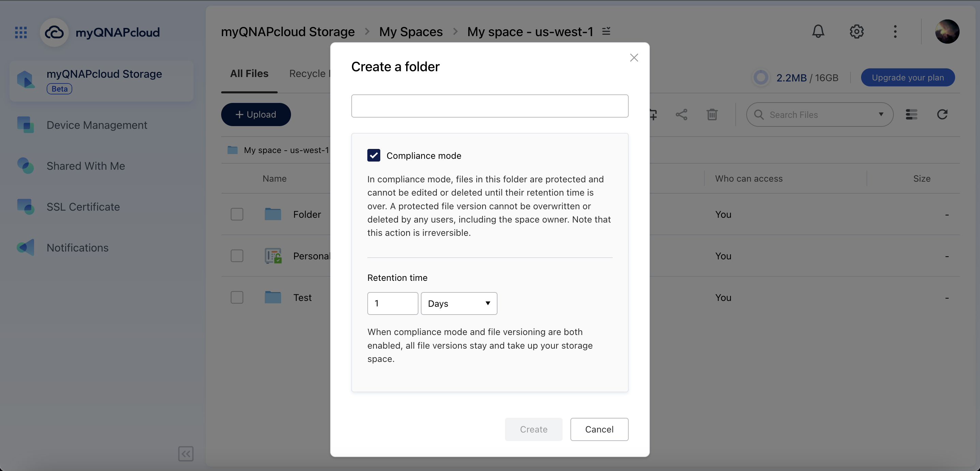980x471 pixels.
Task: Sort by the Name column header
Action: coord(274,179)
